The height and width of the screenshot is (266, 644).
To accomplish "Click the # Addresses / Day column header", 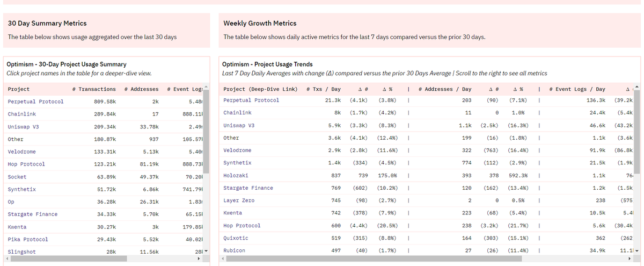I will coord(445,89).
